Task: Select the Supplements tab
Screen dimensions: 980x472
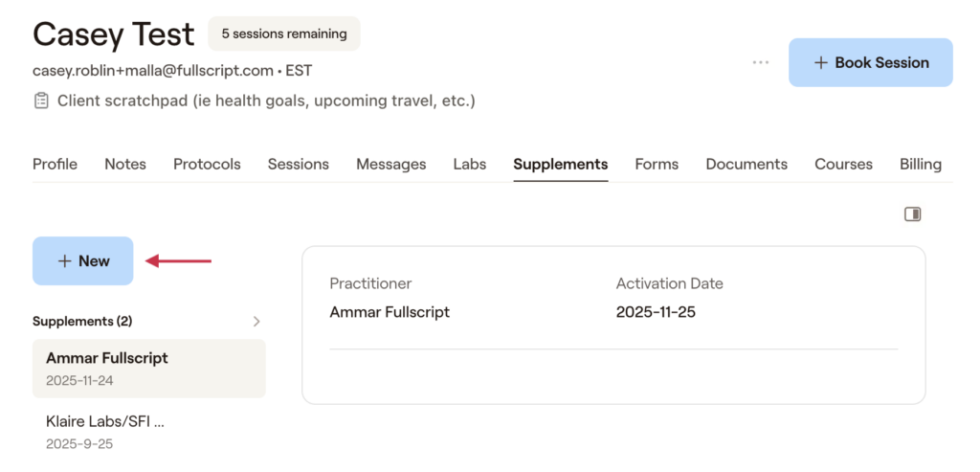Action: click(x=560, y=164)
